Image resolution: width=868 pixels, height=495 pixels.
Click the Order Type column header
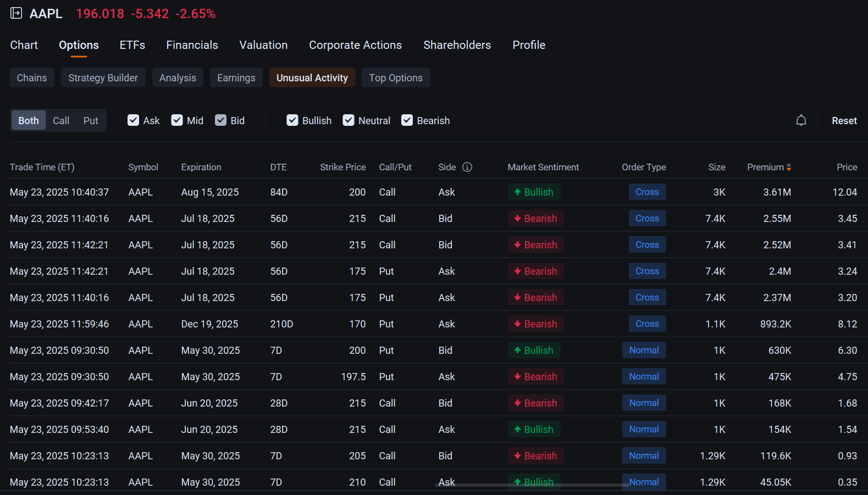(644, 167)
